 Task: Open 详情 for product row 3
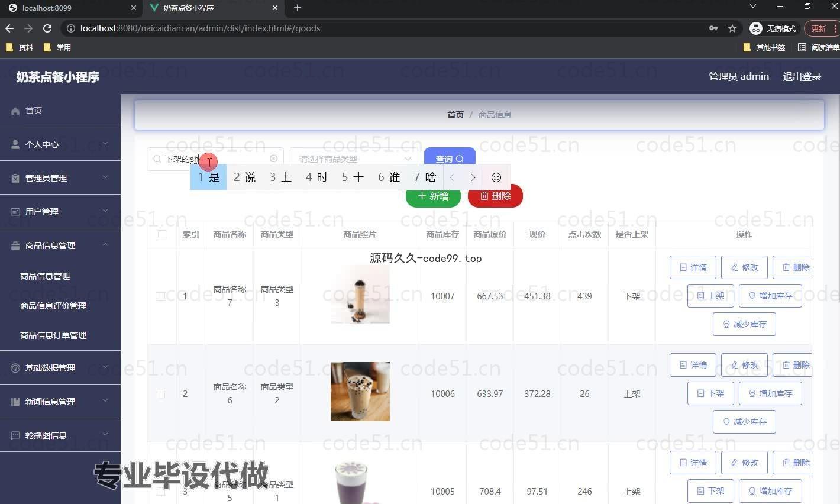coord(693,463)
